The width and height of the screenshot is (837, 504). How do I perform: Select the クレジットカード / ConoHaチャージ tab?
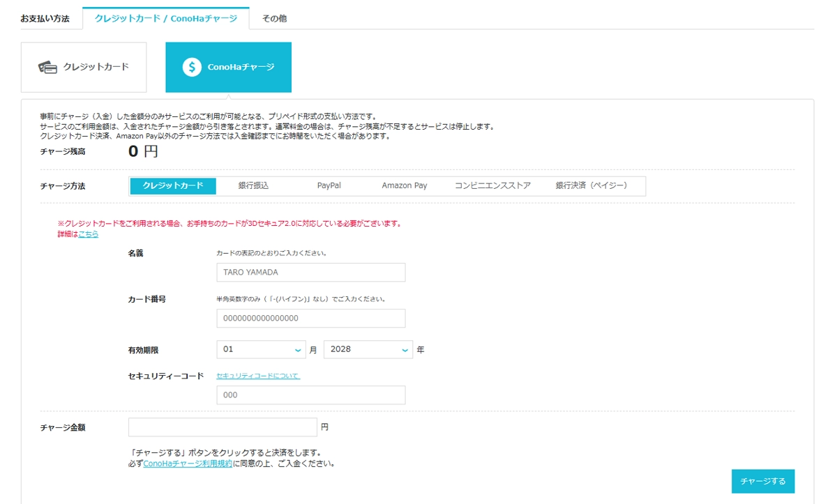click(x=165, y=19)
